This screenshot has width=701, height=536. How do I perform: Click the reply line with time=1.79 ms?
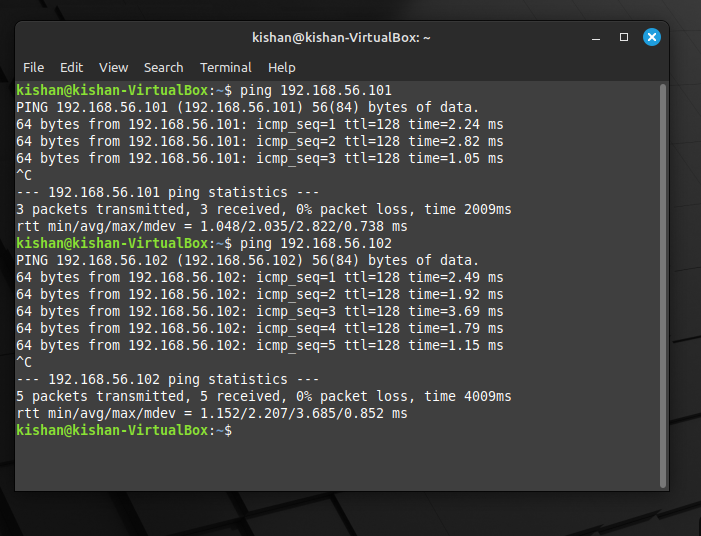tap(260, 328)
